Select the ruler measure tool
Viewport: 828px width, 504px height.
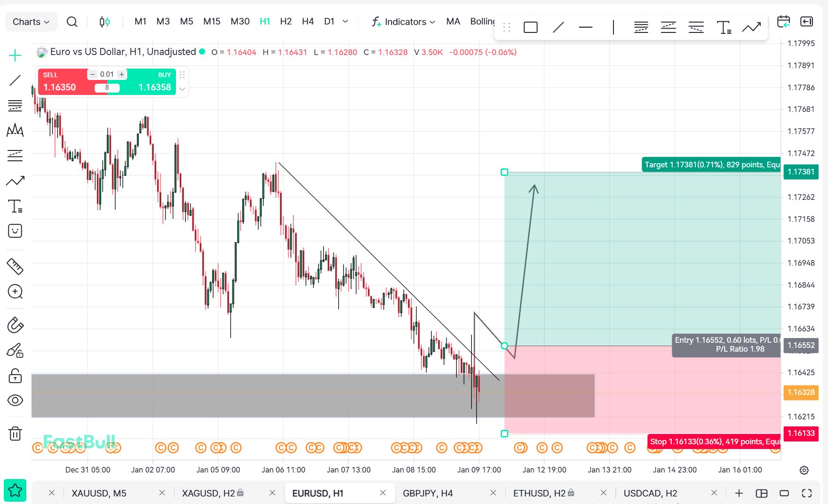pos(15,267)
